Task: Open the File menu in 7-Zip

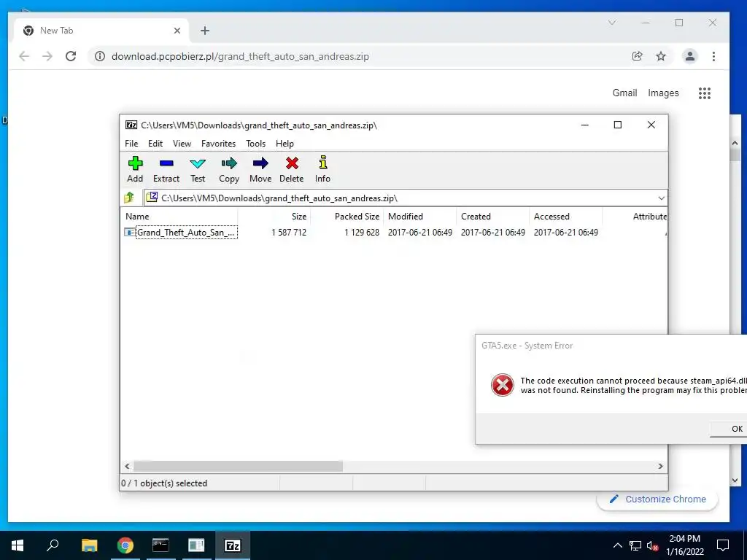Action: point(131,144)
